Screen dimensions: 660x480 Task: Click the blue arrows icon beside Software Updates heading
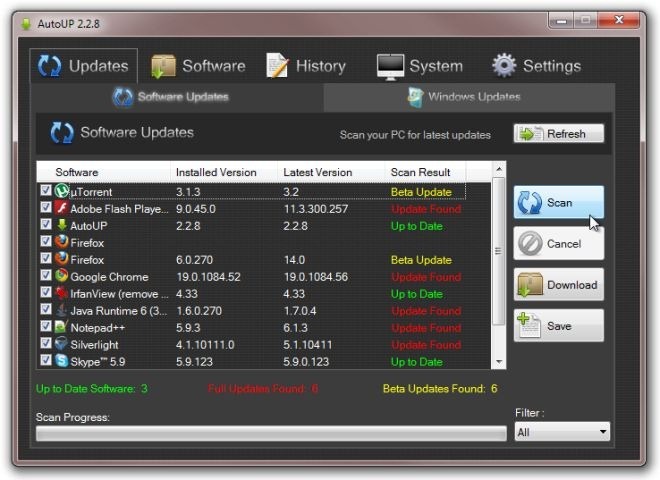point(62,133)
